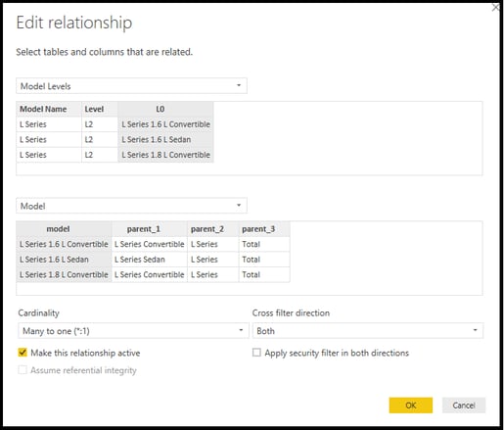Viewport: 504px width, 430px height.
Task: Open the Model table dropdown
Action: [x=131, y=206]
